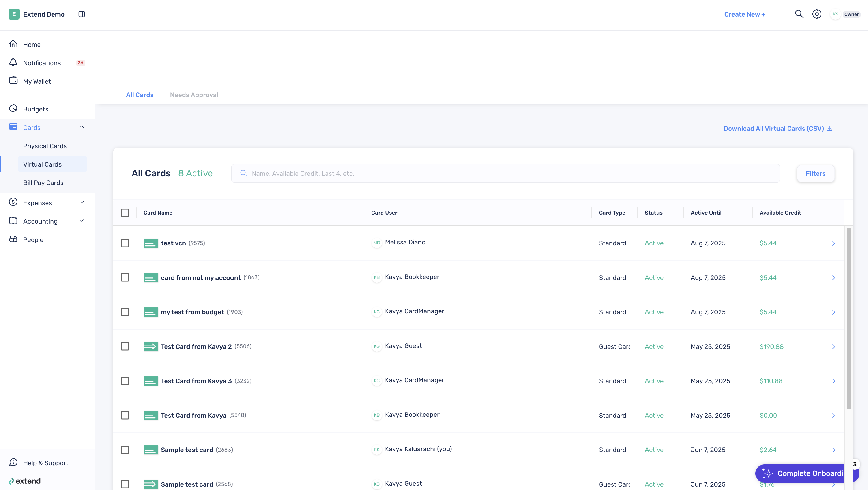Open Test Card from Kavya 3 row chevron
This screenshot has height=490, width=868.
(834, 381)
